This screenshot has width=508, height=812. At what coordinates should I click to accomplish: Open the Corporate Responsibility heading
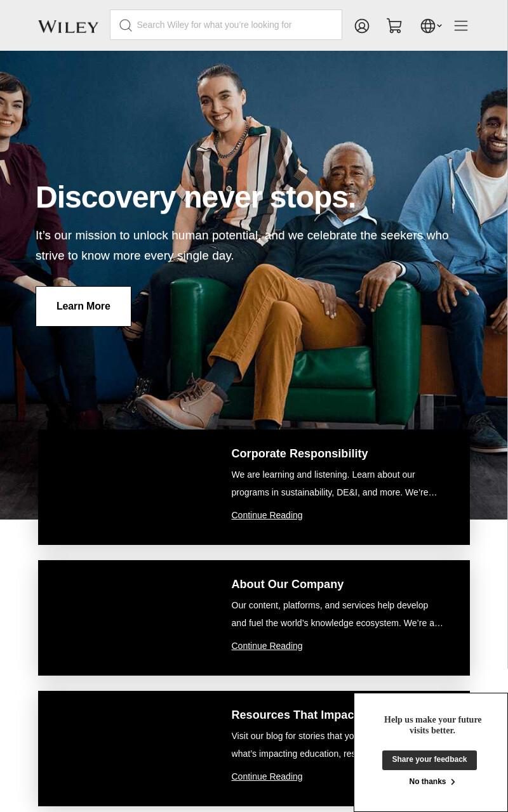click(x=300, y=454)
